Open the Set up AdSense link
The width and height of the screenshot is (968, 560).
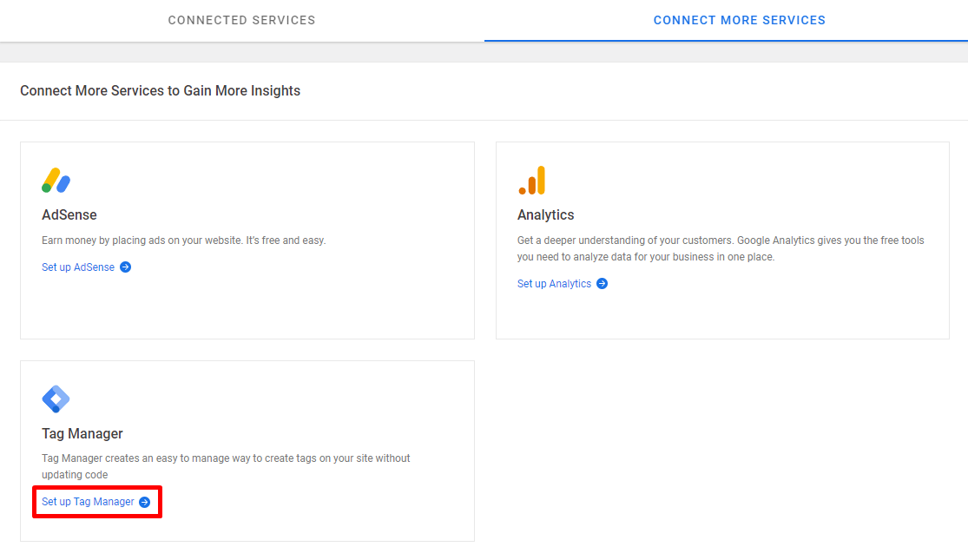(78, 267)
